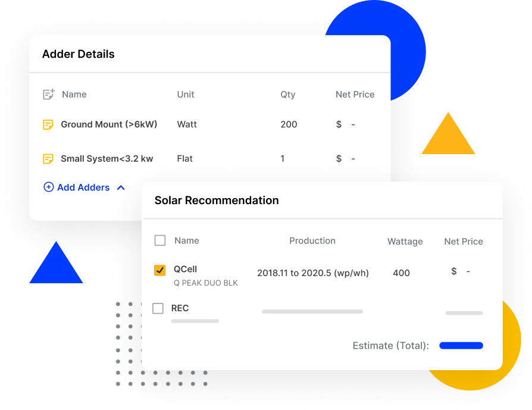Click the Estimate (Total) label

point(391,346)
